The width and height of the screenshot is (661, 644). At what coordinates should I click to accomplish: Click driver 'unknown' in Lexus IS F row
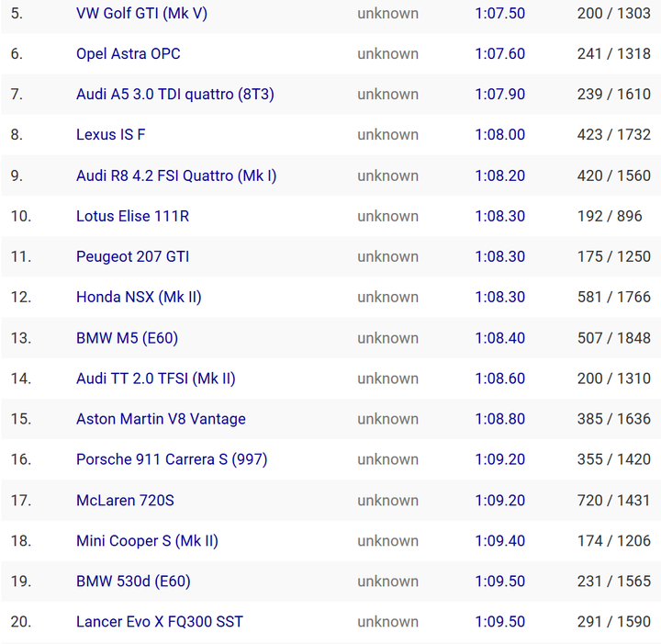click(x=387, y=135)
